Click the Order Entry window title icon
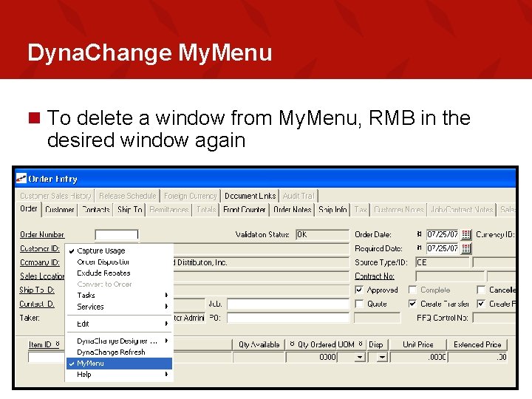Viewport: 532px width, 399px height. pos(21,179)
